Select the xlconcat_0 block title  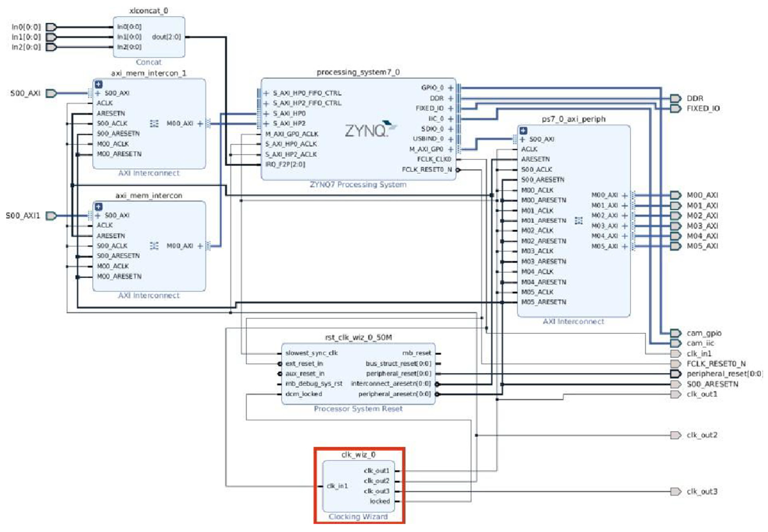[x=149, y=11]
